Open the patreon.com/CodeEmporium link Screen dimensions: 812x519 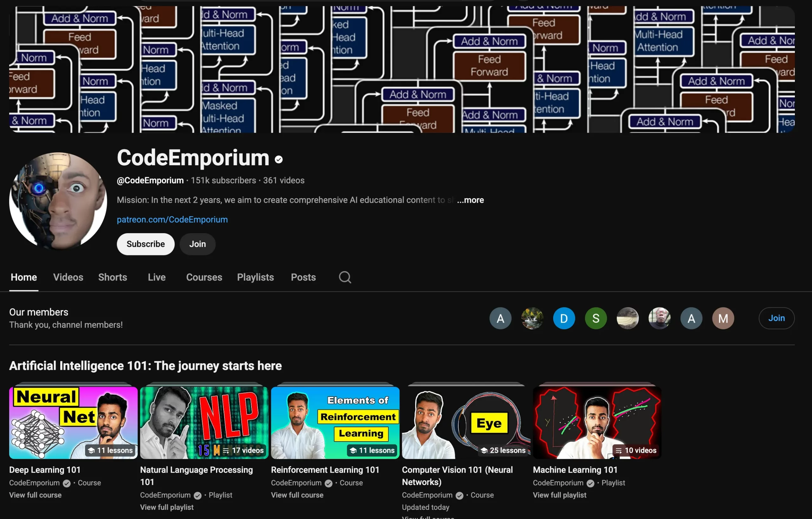(172, 219)
